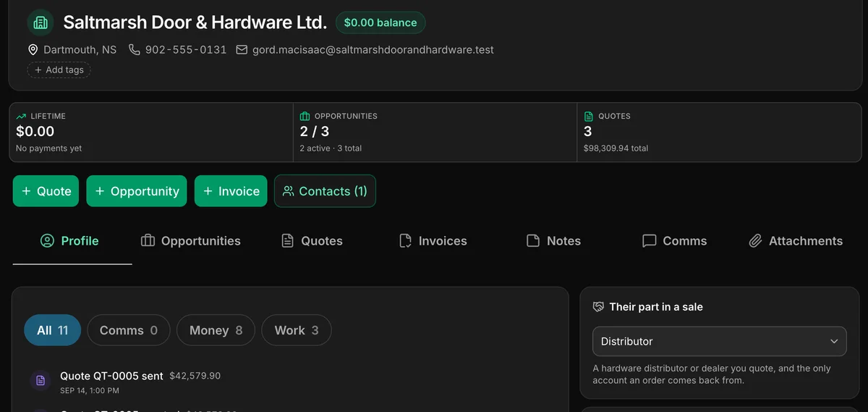Open the Distributor role dropdown

click(x=719, y=341)
